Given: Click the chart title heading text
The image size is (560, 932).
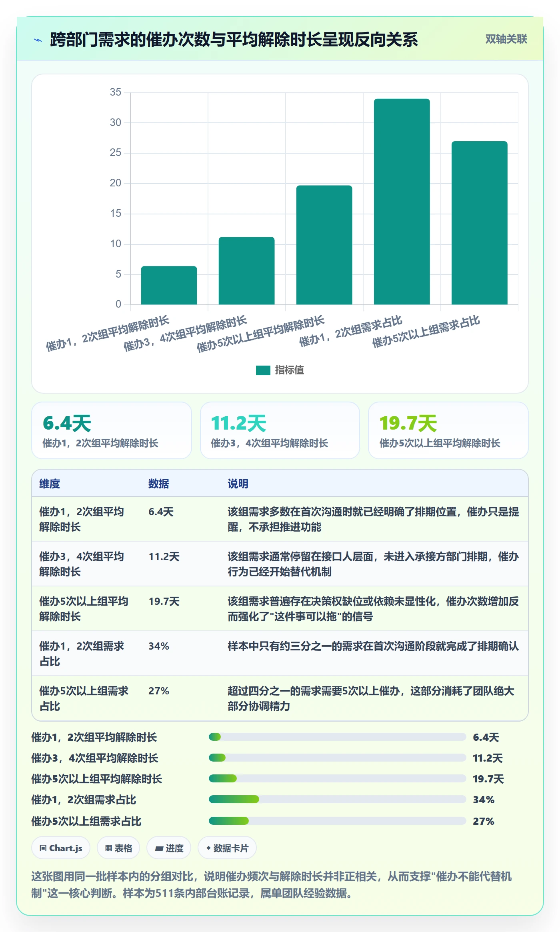Looking at the screenshot, I should (234, 40).
